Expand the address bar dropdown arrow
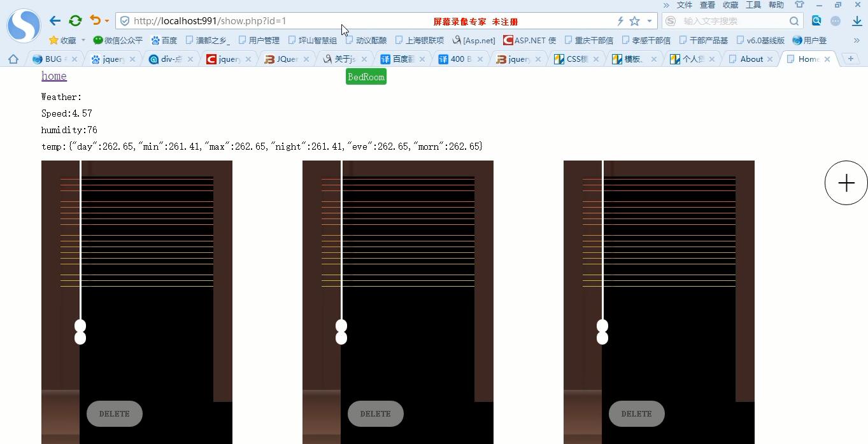The height and width of the screenshot is (444, 868). 649,21
